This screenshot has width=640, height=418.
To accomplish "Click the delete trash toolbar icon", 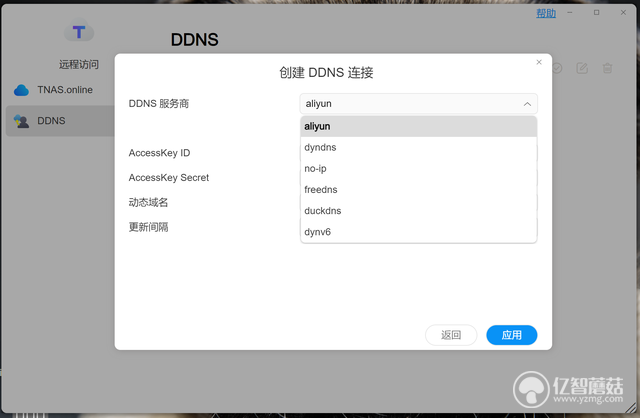I will tap(607, 68).
